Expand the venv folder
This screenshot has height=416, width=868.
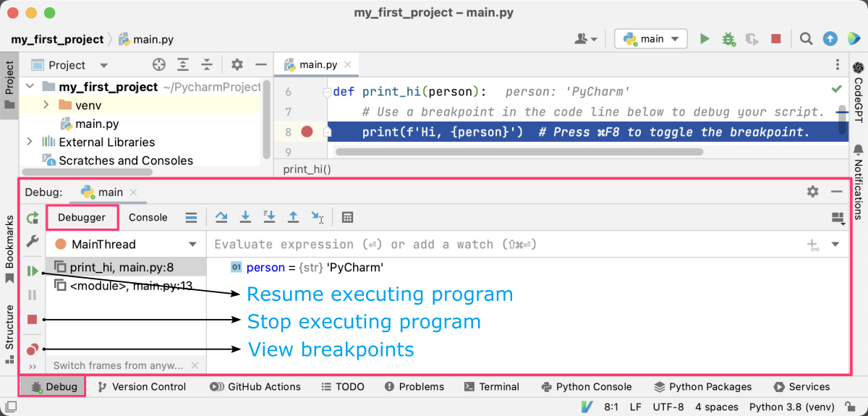tap(46, 106)
